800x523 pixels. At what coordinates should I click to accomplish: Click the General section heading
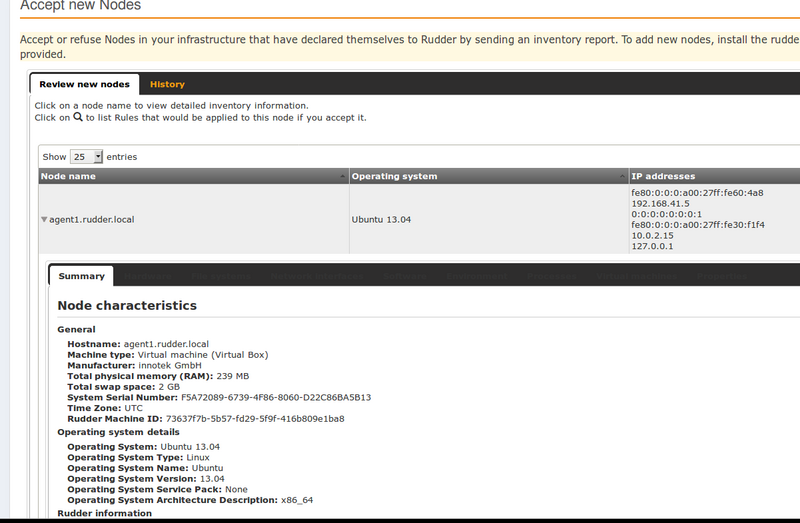coord(77,330)
